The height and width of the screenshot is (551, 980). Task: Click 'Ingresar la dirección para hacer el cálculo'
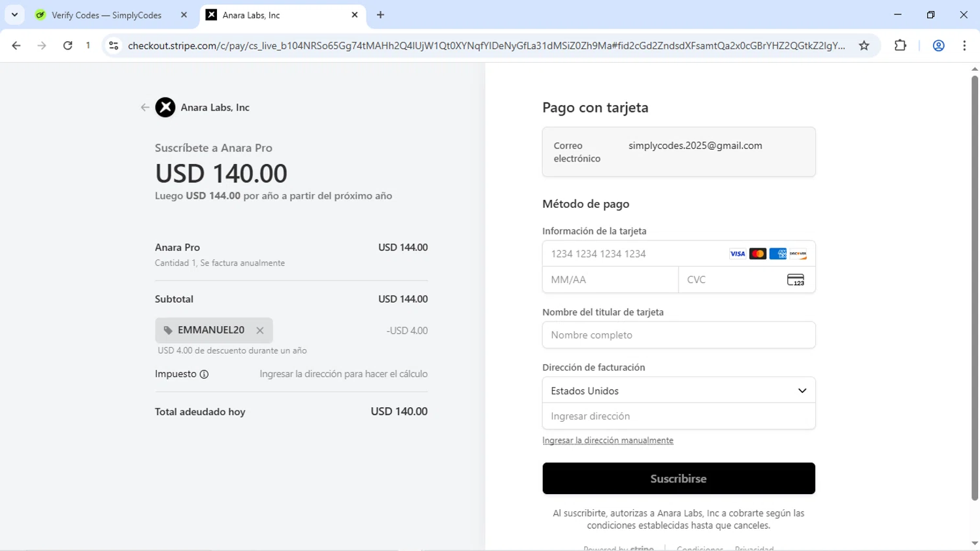click(x=344, y=374)
